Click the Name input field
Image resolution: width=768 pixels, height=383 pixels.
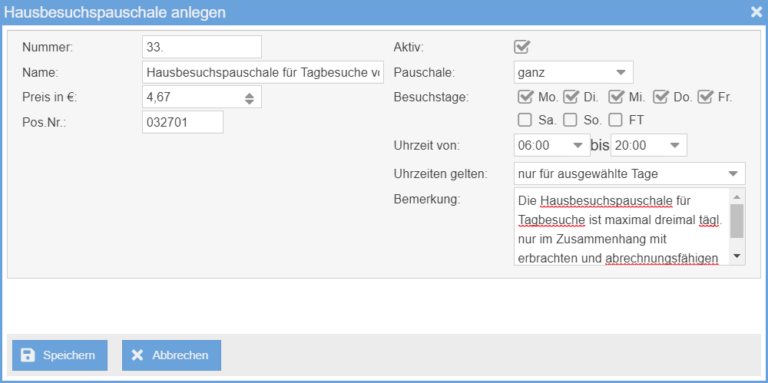point(263,72)
